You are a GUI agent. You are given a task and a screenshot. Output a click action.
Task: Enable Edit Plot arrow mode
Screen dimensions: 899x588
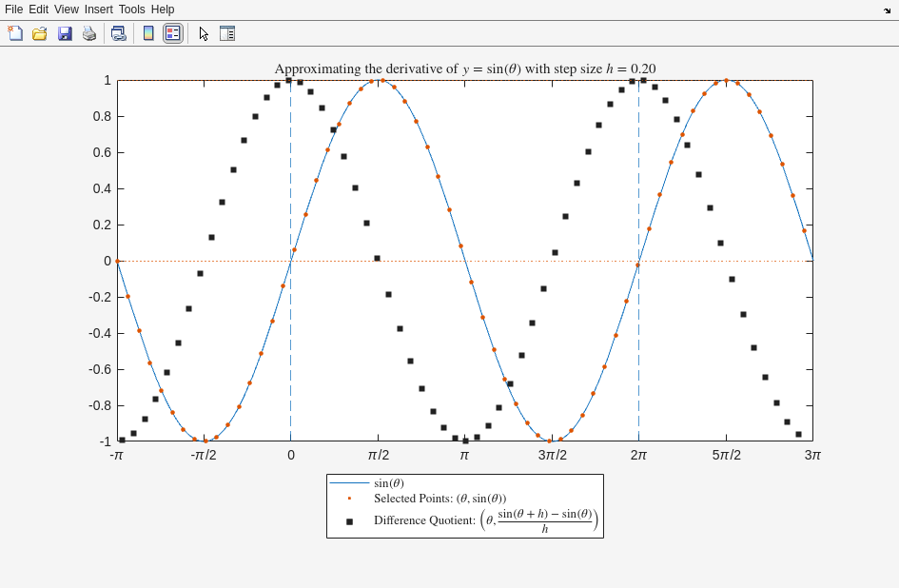point(204,33)
